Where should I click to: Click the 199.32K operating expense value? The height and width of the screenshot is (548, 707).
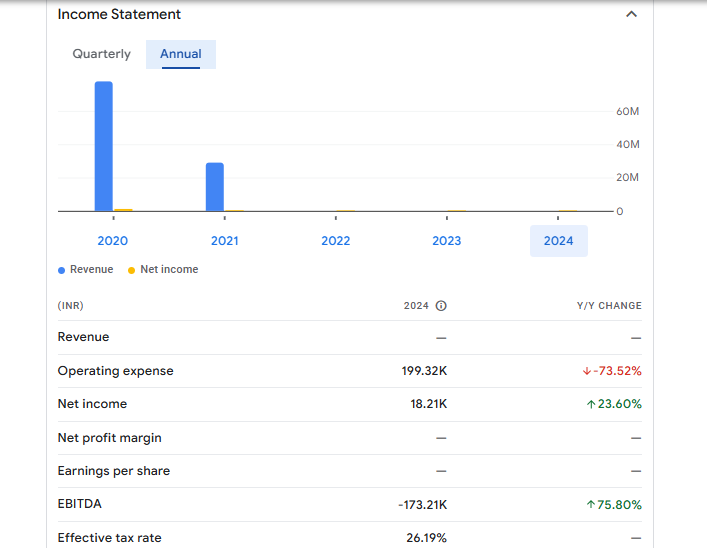click(424, 371)
